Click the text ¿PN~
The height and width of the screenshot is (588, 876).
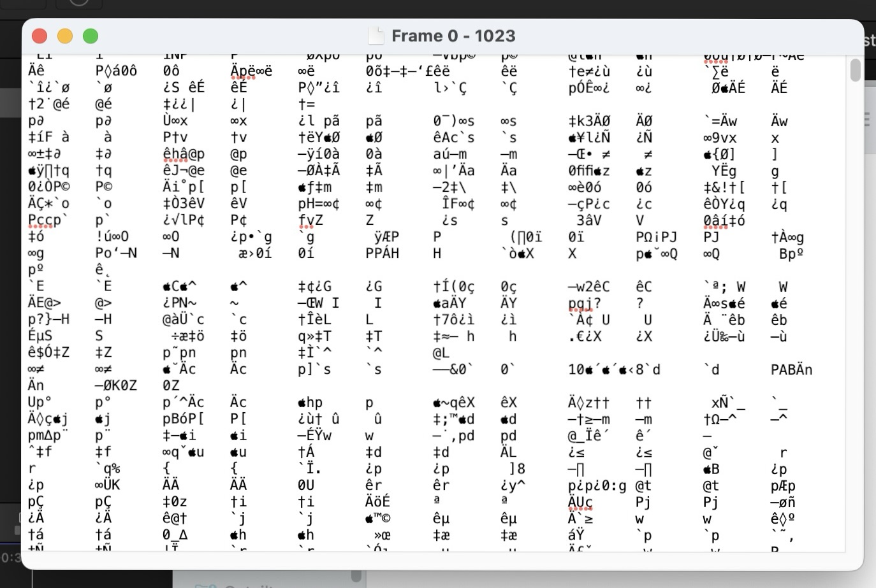pos(180,303)
